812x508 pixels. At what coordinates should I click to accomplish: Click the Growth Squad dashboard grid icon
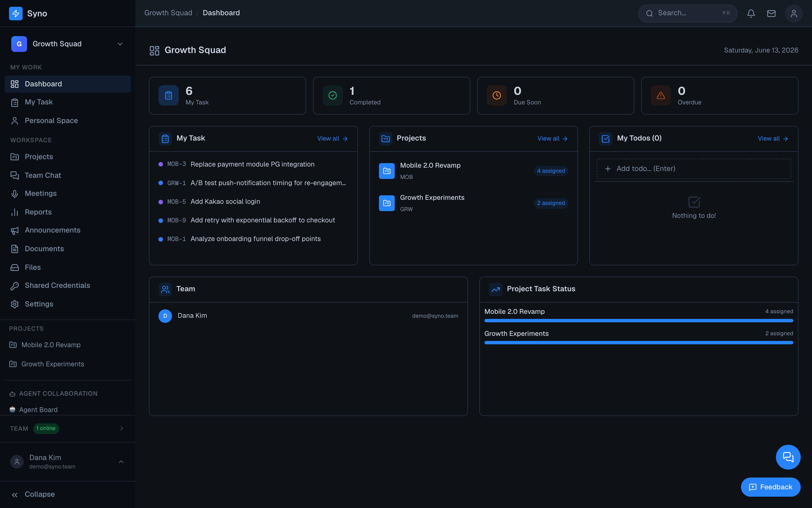pos(154,51)
